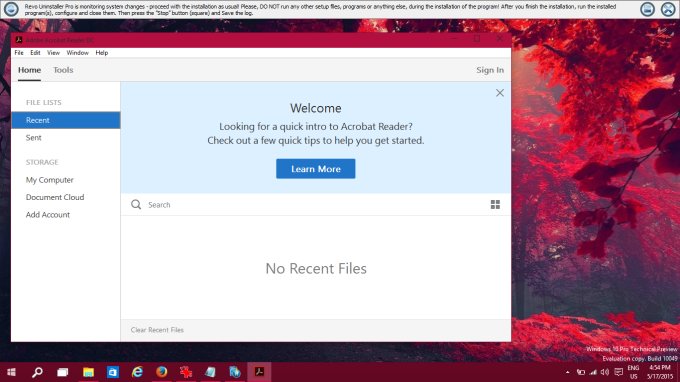Switch to thumbnail grid view
The height and width of the screenshot is (382, 680).
pyautogui.click(x=495, y=204)
